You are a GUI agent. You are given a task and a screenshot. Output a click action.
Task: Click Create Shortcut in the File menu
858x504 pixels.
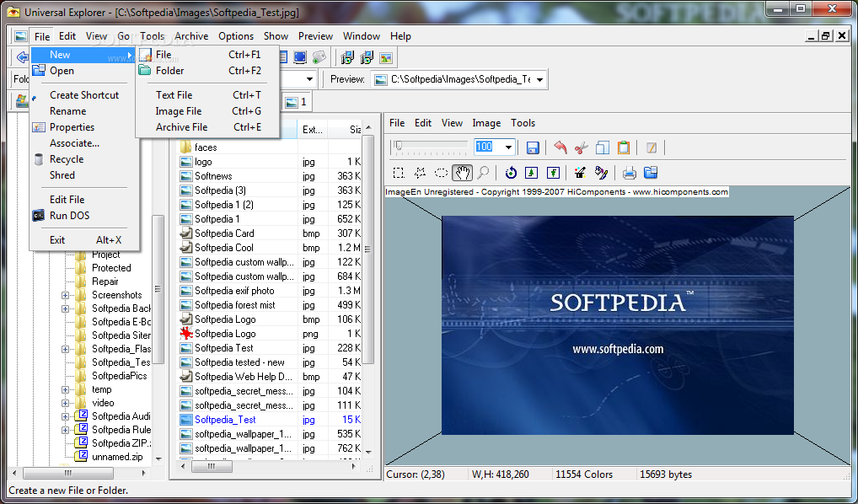point(84,95)
